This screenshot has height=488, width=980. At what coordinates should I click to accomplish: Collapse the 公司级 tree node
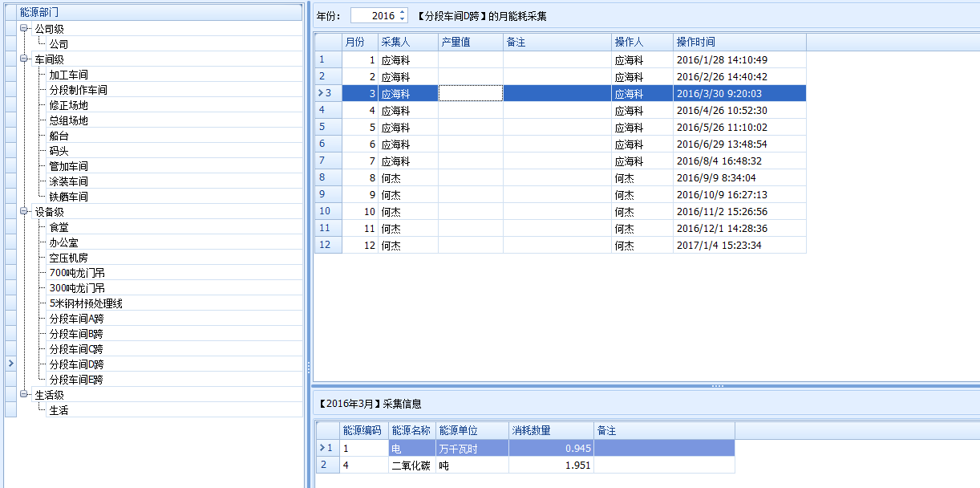coord(24,29)
